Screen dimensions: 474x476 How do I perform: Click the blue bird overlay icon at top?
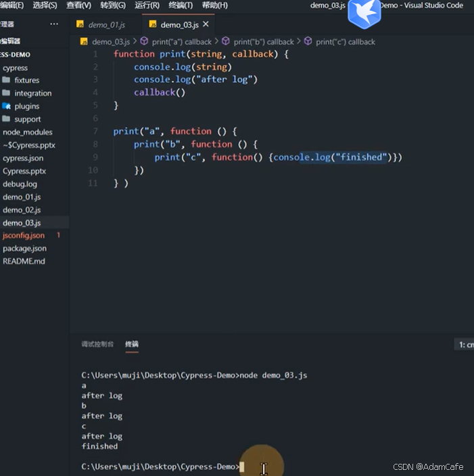point(364,14)
